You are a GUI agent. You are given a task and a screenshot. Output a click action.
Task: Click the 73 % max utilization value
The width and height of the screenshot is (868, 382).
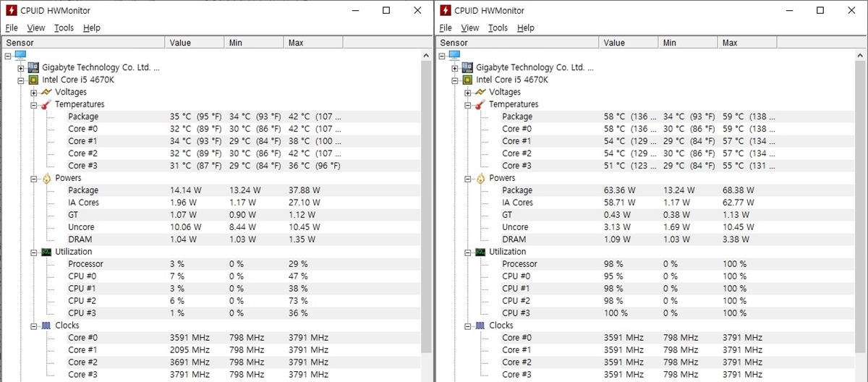[x=298, y=301]
